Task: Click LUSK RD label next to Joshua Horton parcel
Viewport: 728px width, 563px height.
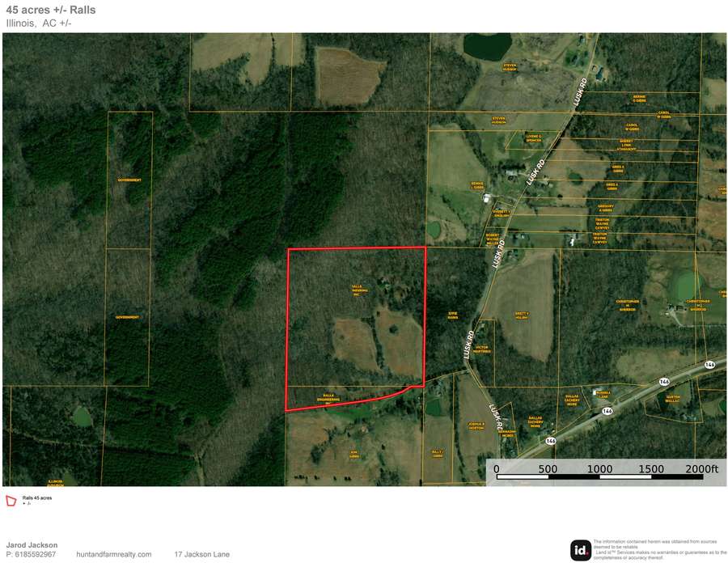Action: tap(497, 418)
